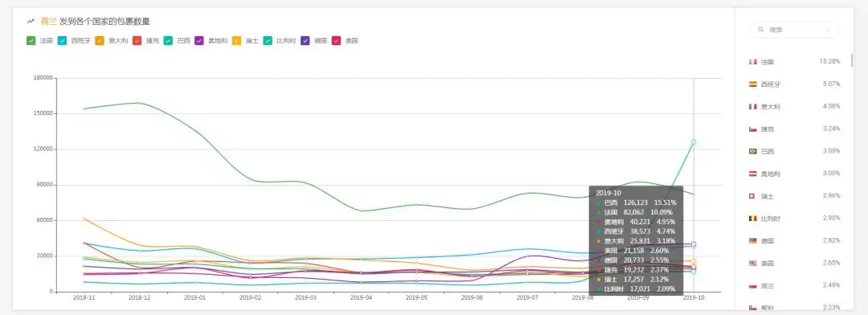
Task: Click the France flag icon in the country list
Action: pos(752,62)
